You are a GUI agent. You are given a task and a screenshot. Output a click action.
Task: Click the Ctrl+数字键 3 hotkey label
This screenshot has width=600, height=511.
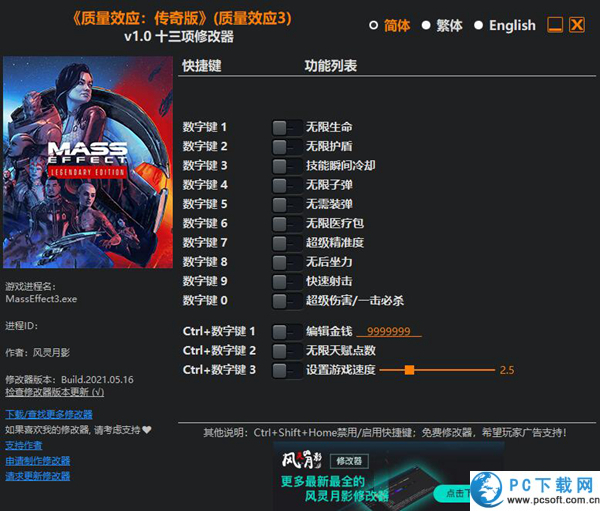pyautogui.click(x=219, y=370)
